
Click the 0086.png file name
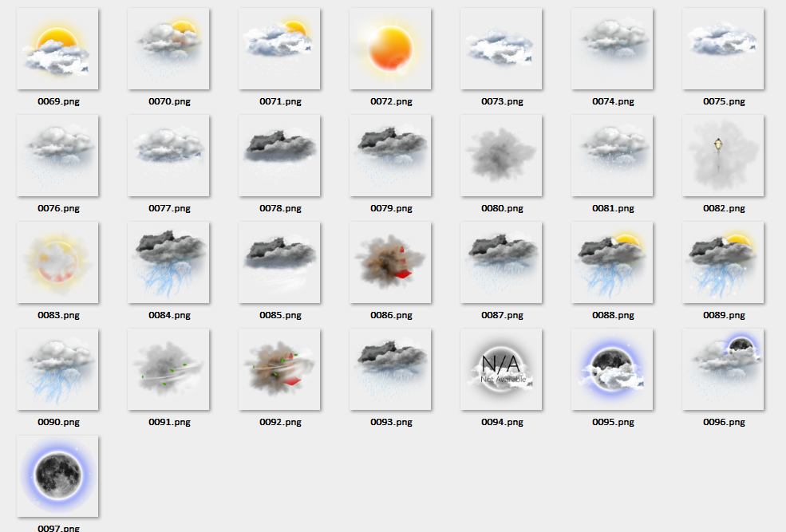click(x=392, y=315)
